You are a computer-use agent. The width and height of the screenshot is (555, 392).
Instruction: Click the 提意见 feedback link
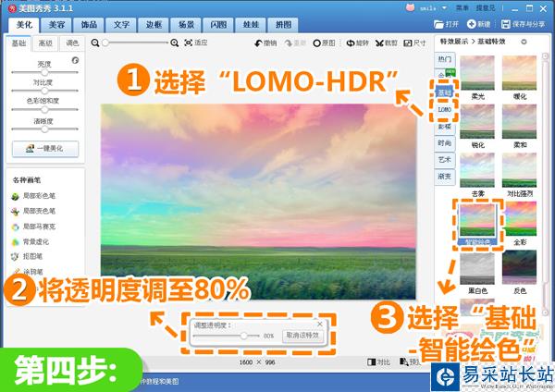(486, 7)
